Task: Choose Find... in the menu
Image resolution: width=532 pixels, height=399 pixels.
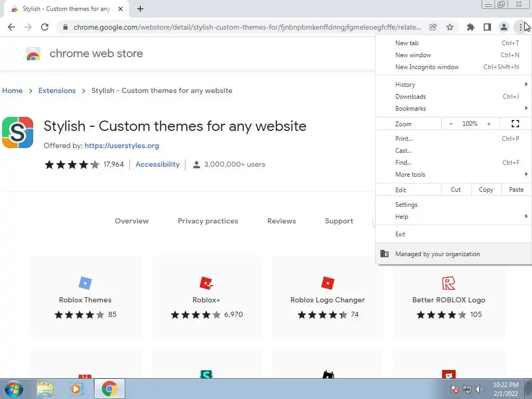Action: (454, 163)
